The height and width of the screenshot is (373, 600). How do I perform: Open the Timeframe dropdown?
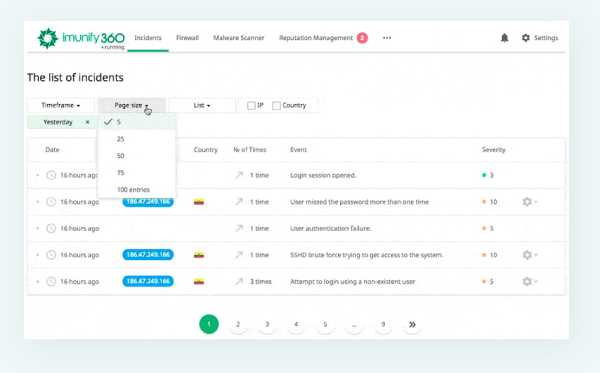coord(60,105)
